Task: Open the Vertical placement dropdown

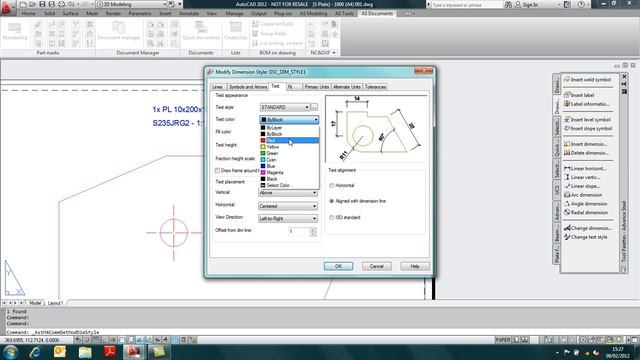Action: (x=288, y=193)
